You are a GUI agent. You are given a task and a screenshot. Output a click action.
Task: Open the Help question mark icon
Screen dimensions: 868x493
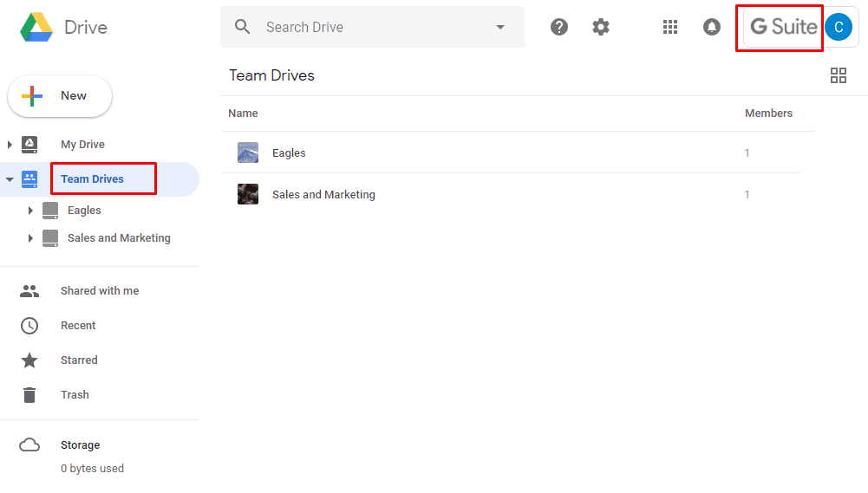559,27
